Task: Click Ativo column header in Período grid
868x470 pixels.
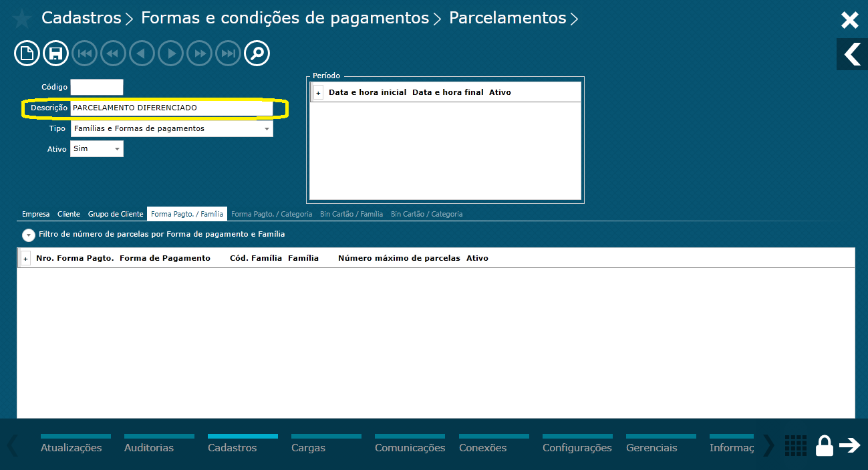Action: [500, 92]
